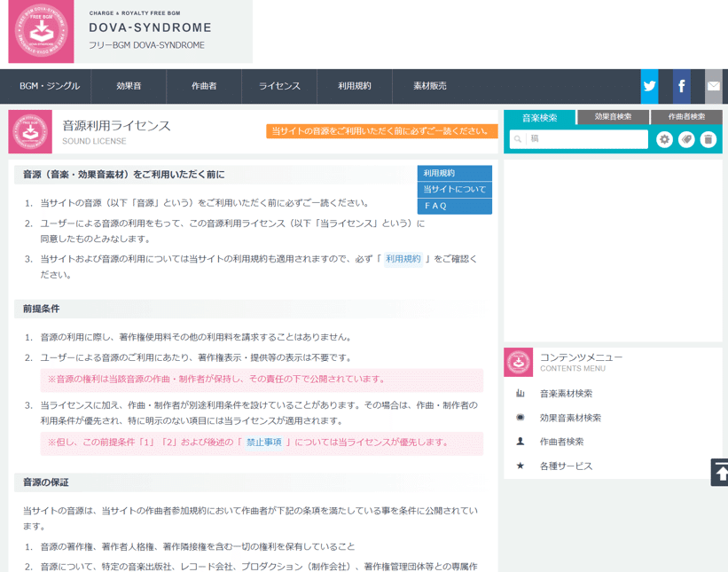Viewport: 728px width, 572px height.
Task: Open ライセンス in navigation bar
Action: tap(279, 86)
